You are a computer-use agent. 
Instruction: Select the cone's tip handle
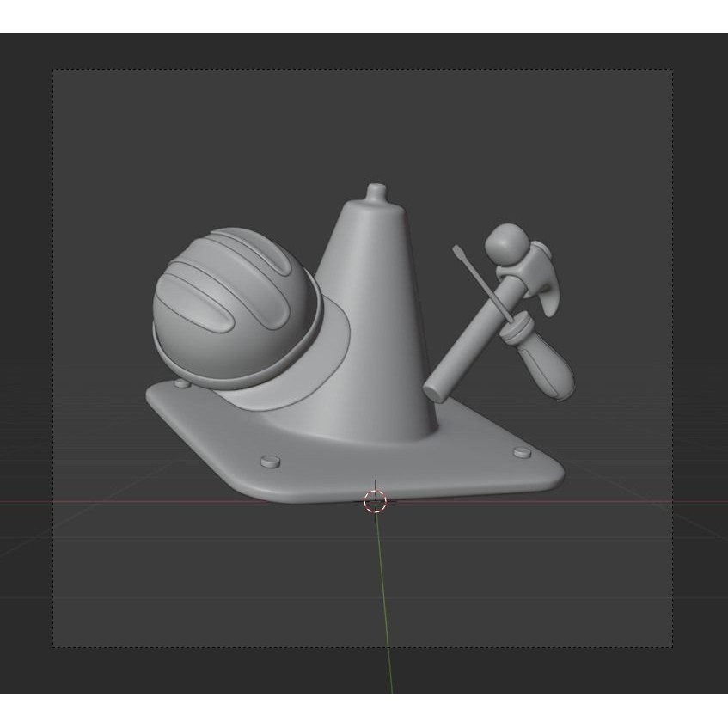pos(378,189)
